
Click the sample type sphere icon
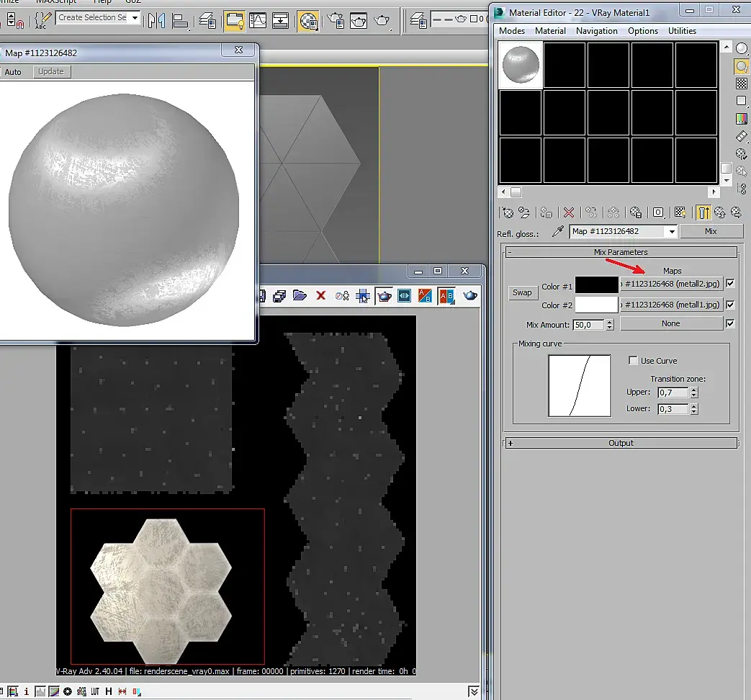tap(741, 48)
